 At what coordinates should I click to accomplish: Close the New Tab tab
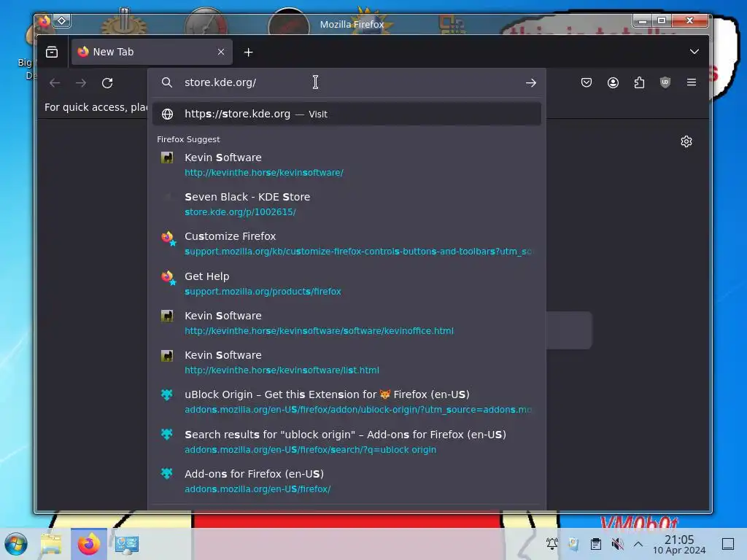click(x=220, y=52)
